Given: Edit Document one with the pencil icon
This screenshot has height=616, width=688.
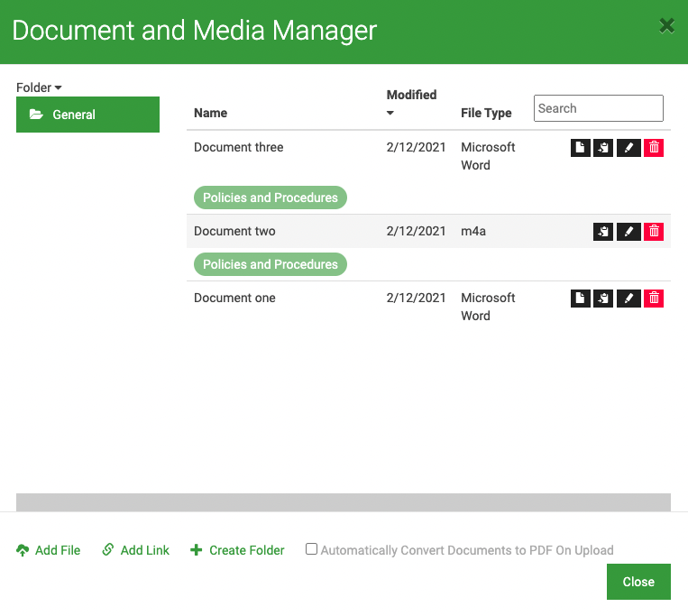Looking at the screenshot, I should coord(628,299).
